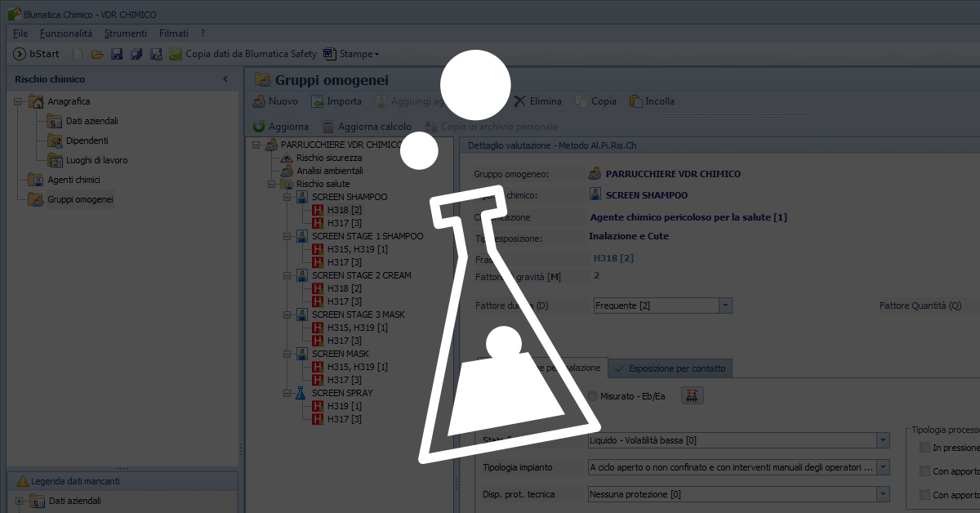Delete the selection using Elimina
Screen dimensions: 980x513
coord(537,101)
